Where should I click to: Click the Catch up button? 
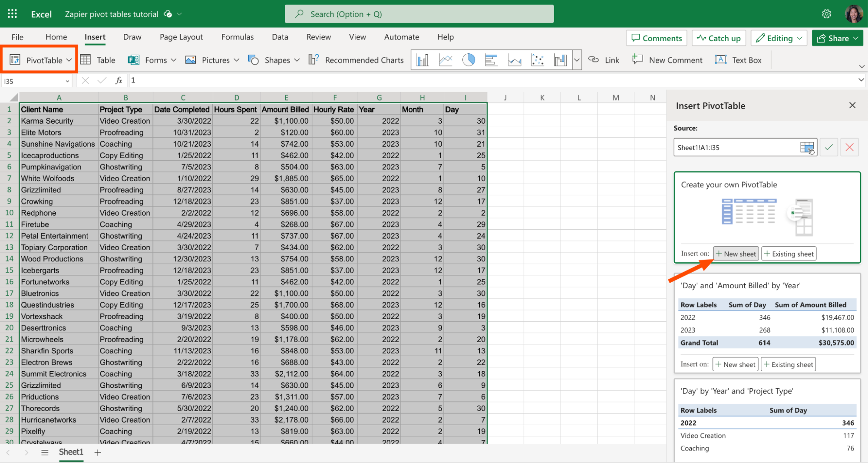(719, 38)
